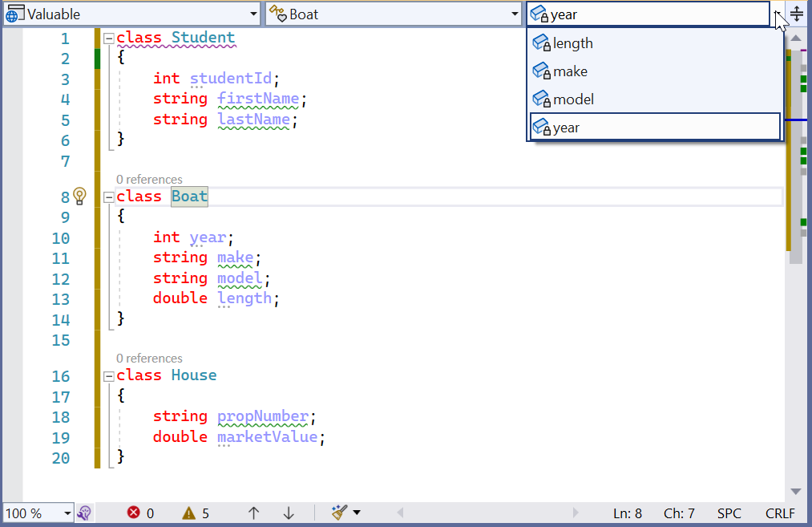Click the lastName field on line 5
The width and height of the screenshot is (812, 527).
[254, 120]
